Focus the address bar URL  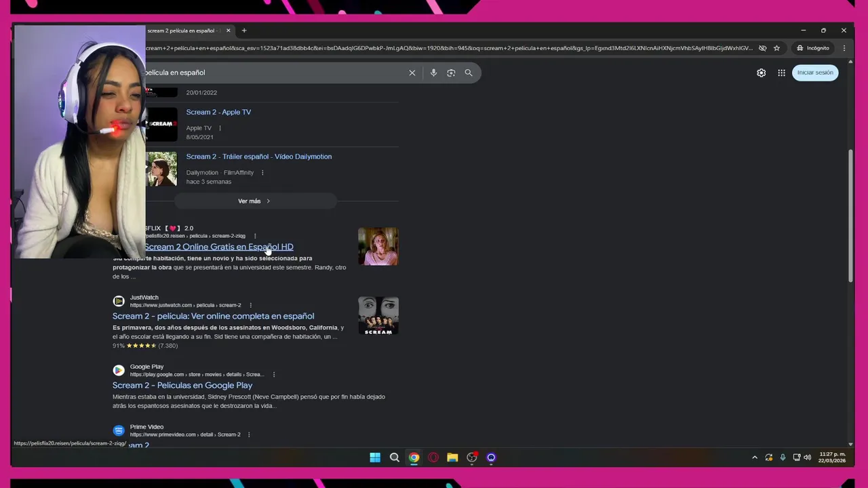448,48
